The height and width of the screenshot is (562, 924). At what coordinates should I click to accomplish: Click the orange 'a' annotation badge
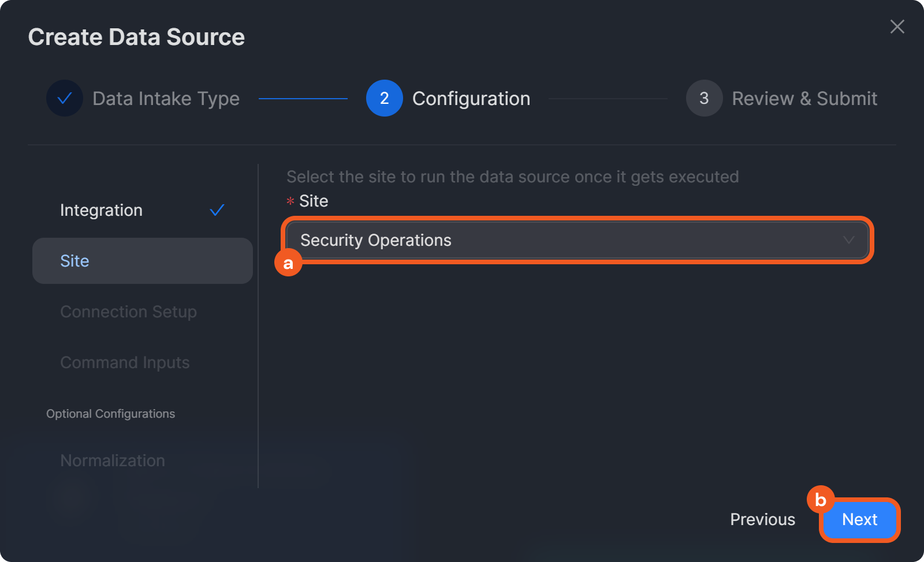(x=288, y=263)
